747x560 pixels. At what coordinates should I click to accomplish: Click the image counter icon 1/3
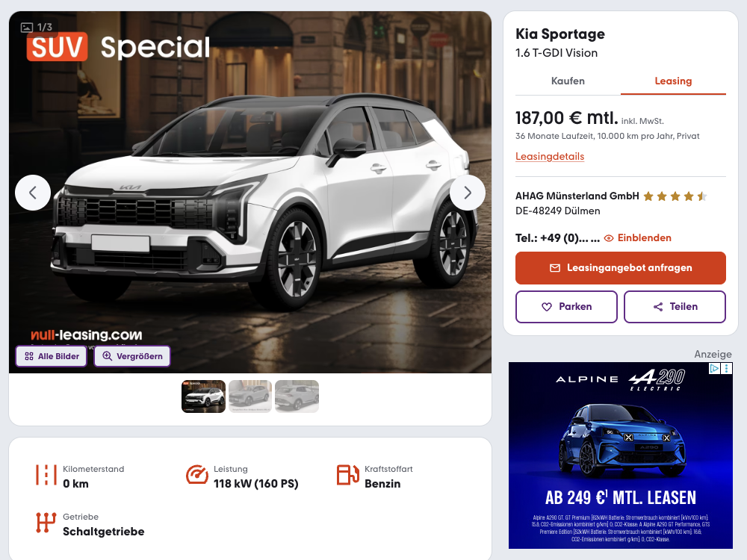coord(27,27)
